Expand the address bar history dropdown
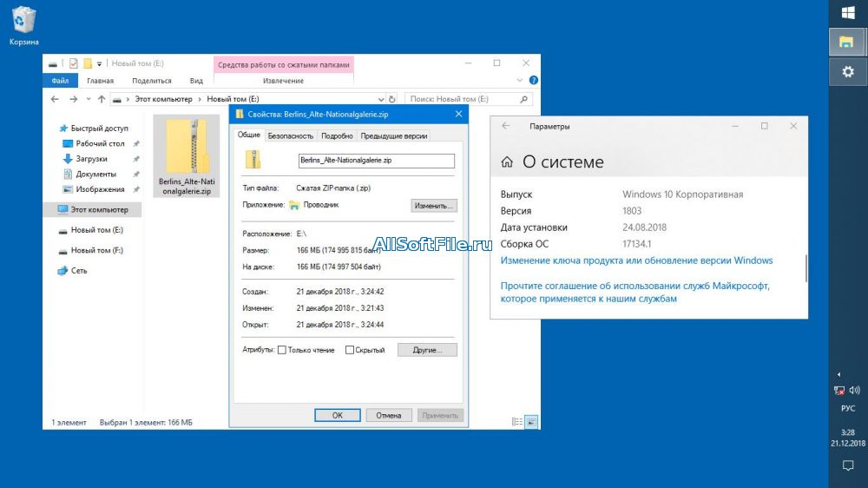The width and height of the screenshot is (868, 488). (x=381, y=99)
